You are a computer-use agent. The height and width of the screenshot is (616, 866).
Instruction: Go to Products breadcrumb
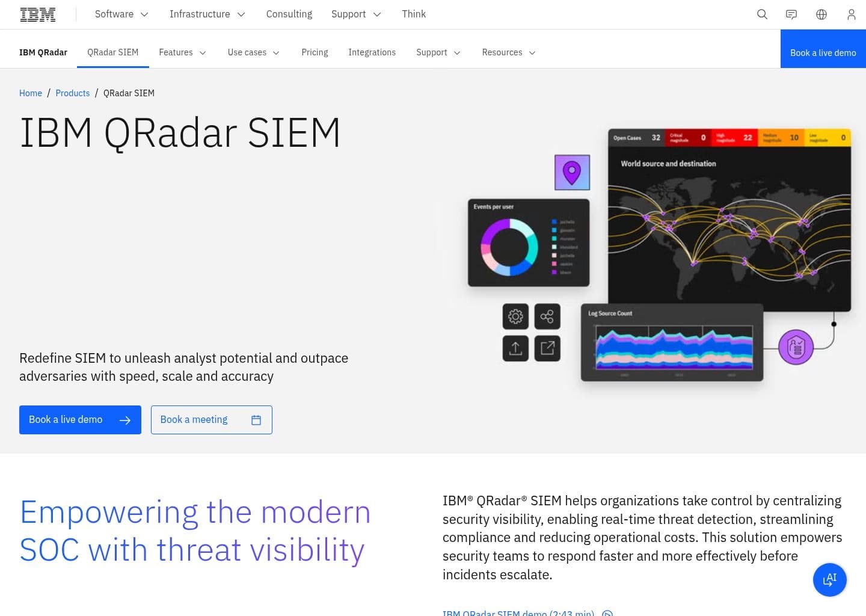(x=72, y=93)
